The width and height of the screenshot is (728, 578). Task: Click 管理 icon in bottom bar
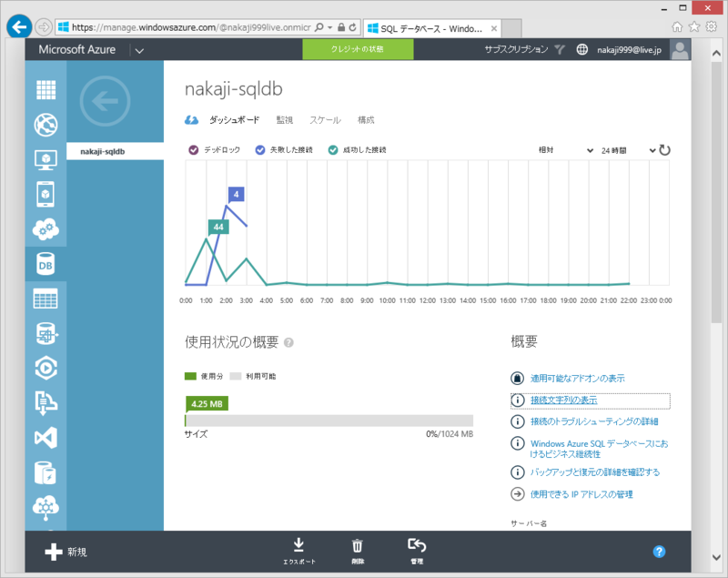coord(417,551)
